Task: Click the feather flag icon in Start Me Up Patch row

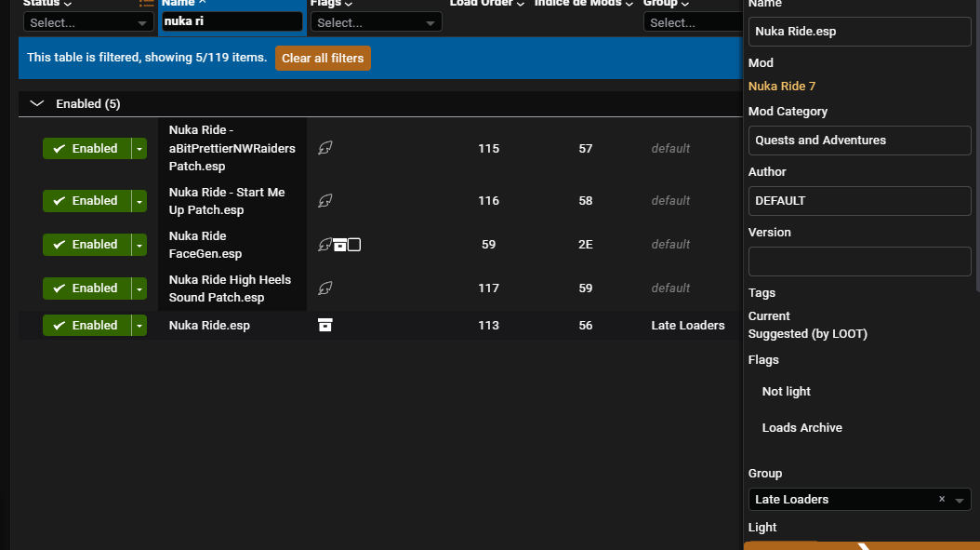Action: tap(325, 201)
